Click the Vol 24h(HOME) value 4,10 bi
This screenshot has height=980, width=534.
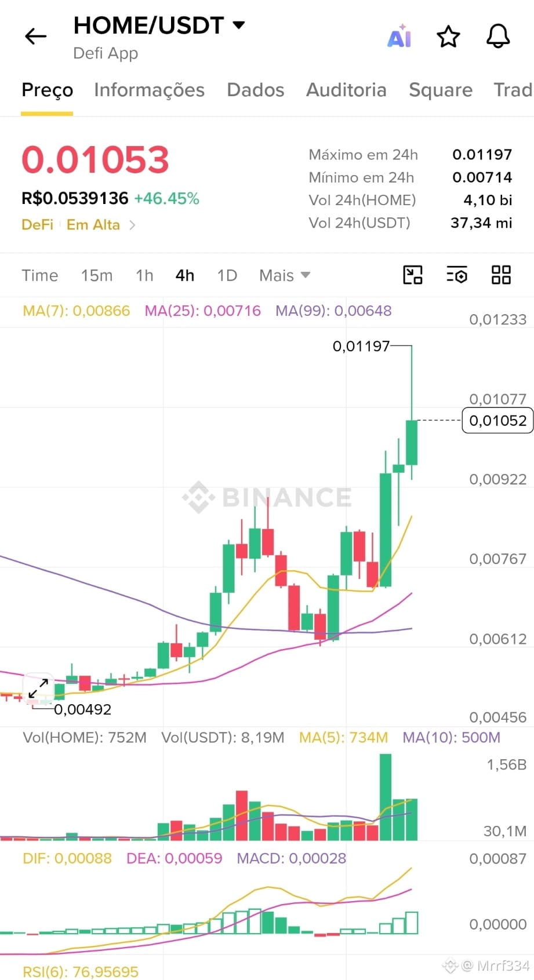pyautogui.click(x=488, y=200)
